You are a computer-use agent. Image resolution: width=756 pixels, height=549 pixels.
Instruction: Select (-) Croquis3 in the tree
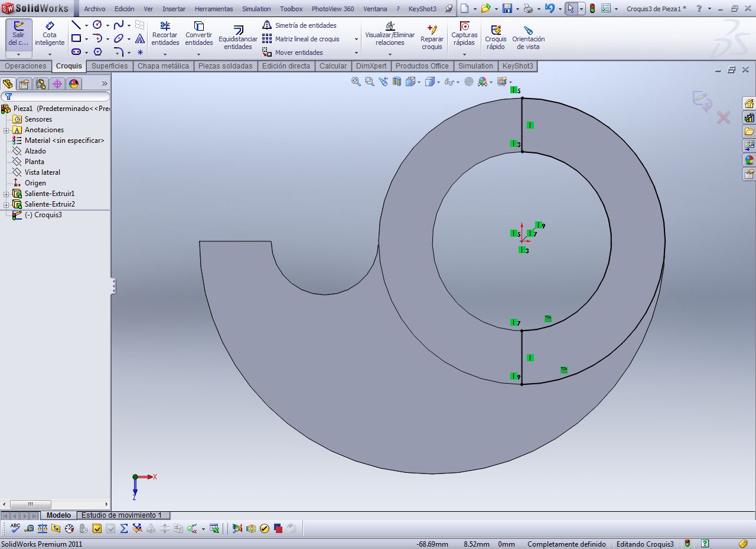(x=43, y=215)
